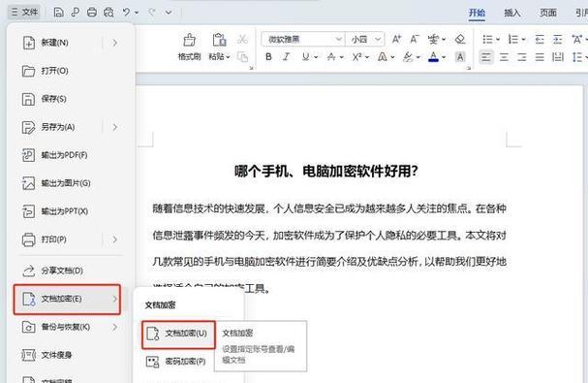Click 文档加密(U) submenu option

(x=178, y=334)
